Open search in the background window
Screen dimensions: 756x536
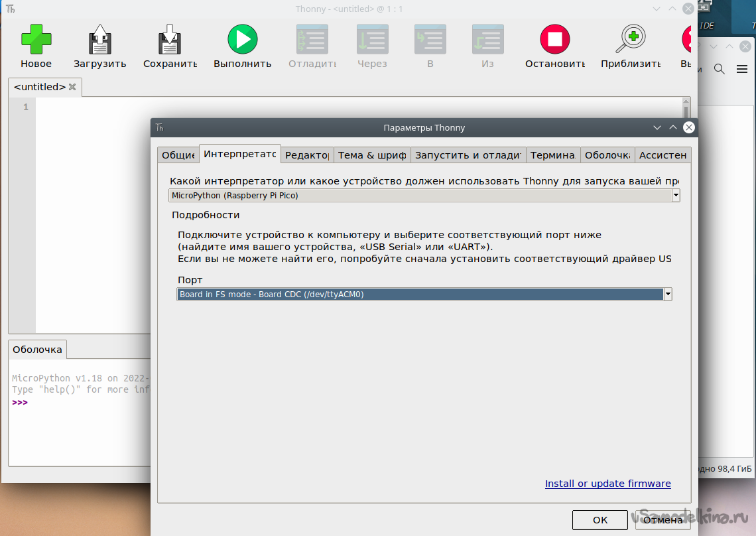click(720, 69)
